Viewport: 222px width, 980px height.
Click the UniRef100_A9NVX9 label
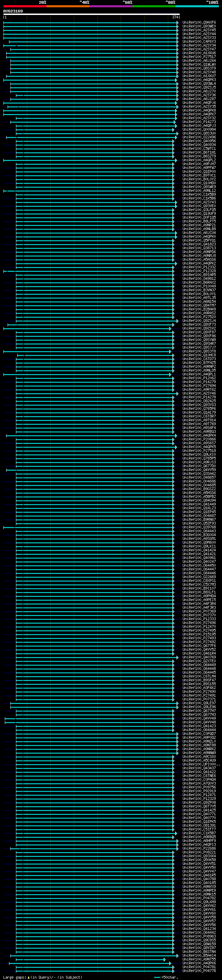[199, 886]
